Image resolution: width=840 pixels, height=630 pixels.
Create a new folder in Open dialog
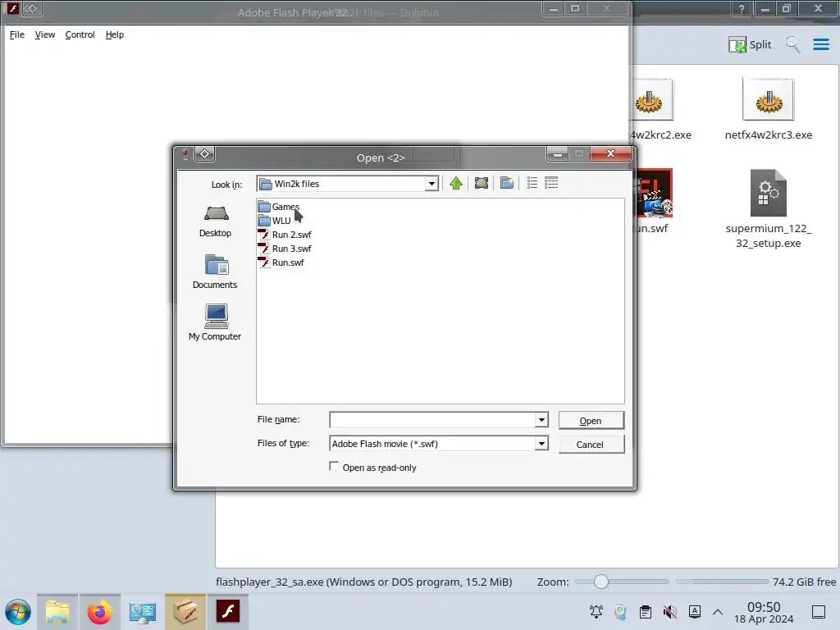pos(507,183)
